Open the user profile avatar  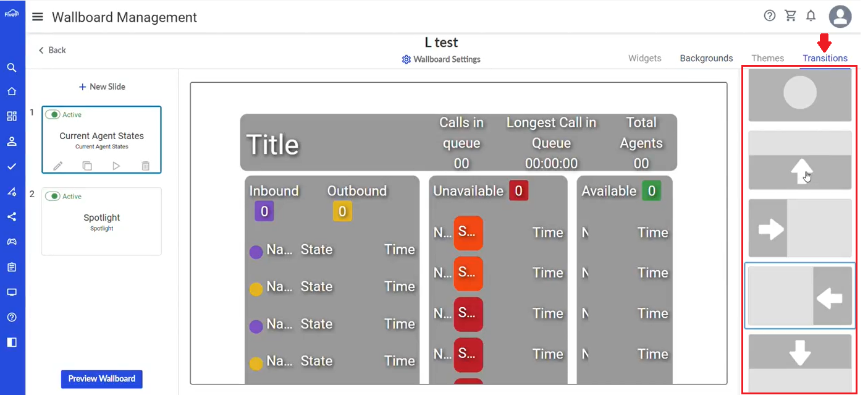[x=840, y=17]
